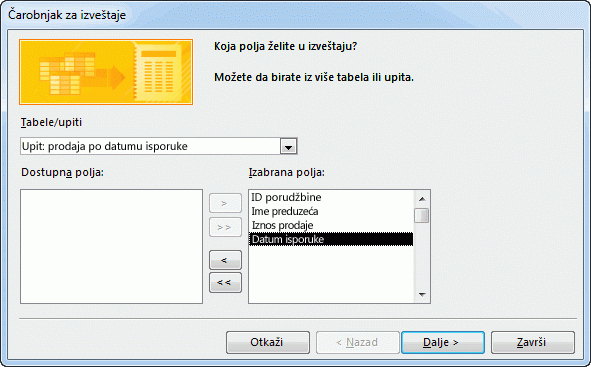Image resolution: width=591 pixels, height=367 pixels.
Task: Open the Tabele/upiti dropdown arrow
Action: tap(289, 147)
